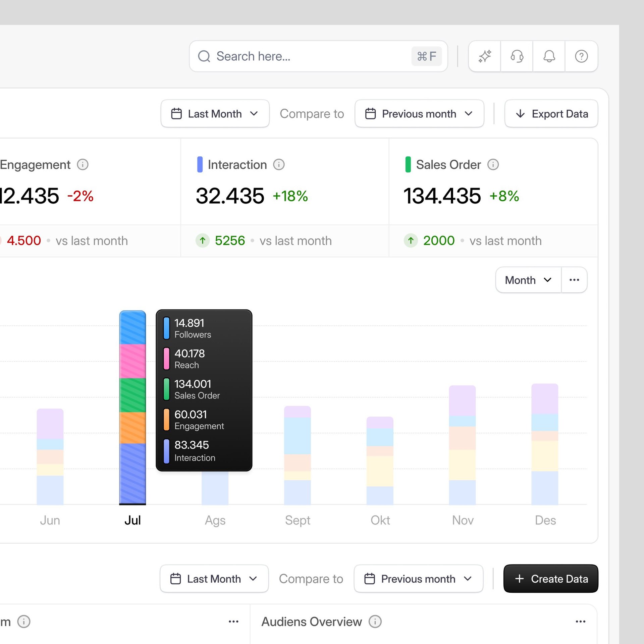The width and height of the screenshot is (644, 644).
Task: Click the Export Data button
Action: 551,114
